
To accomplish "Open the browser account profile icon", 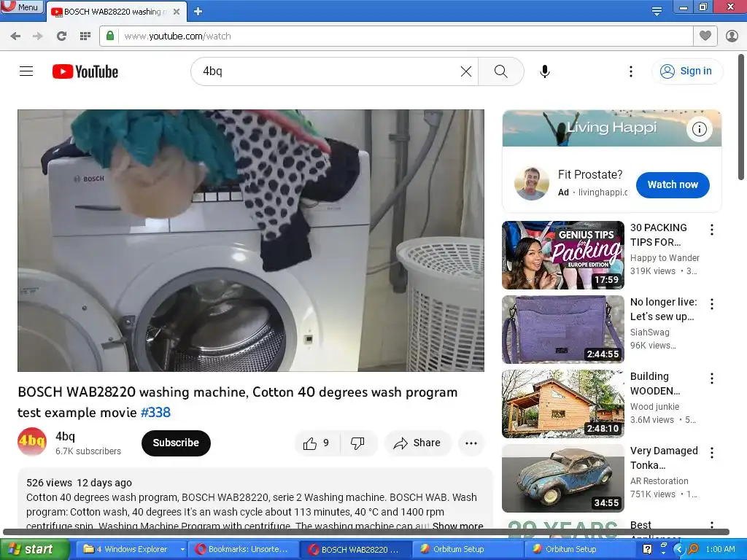I will 732,36.
